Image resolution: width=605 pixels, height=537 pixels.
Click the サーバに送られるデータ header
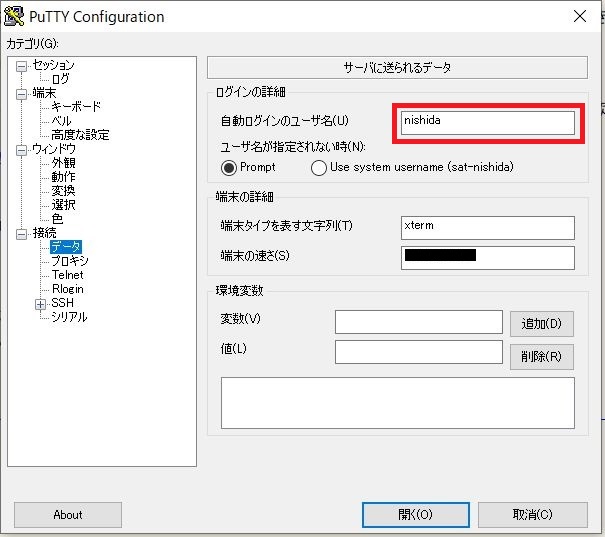397,68
